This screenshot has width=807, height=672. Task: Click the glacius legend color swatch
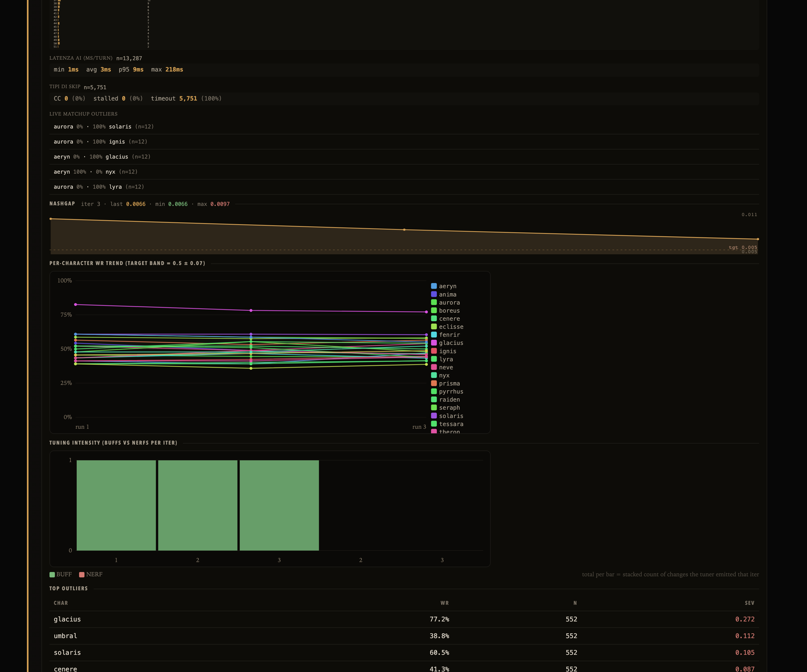tap(434, 342)
